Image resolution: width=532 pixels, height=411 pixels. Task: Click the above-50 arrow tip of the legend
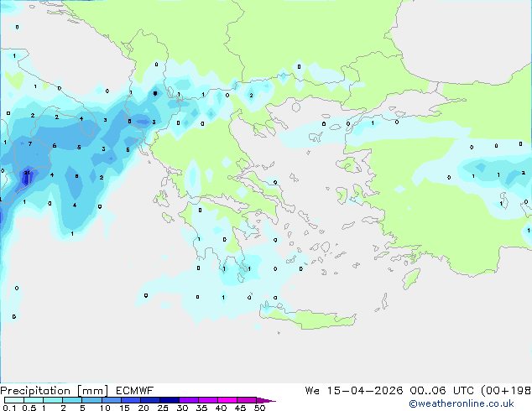[x=266, y=401]
